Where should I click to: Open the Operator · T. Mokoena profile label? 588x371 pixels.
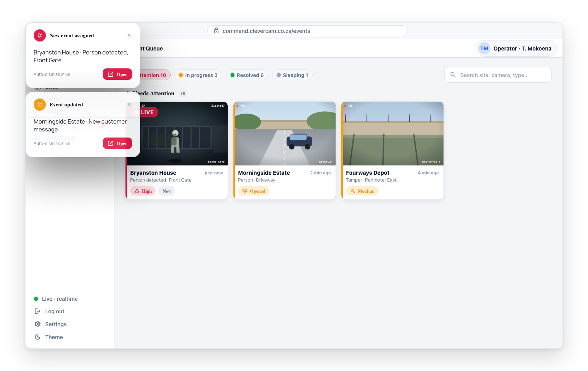click(x=522, y=49)
